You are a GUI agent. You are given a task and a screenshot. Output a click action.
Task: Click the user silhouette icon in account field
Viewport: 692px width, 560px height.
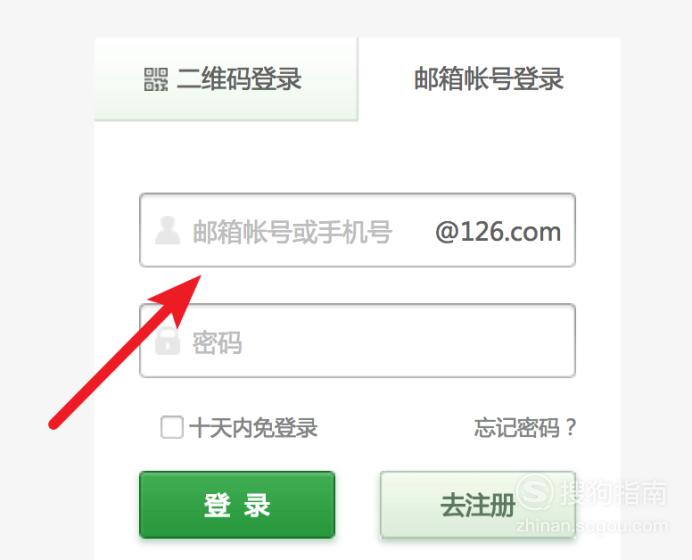click(168, 230)
